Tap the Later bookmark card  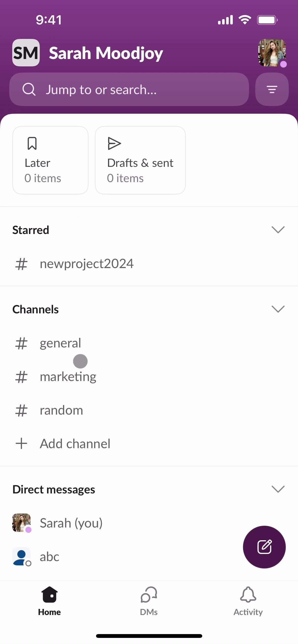pos(50,160)
